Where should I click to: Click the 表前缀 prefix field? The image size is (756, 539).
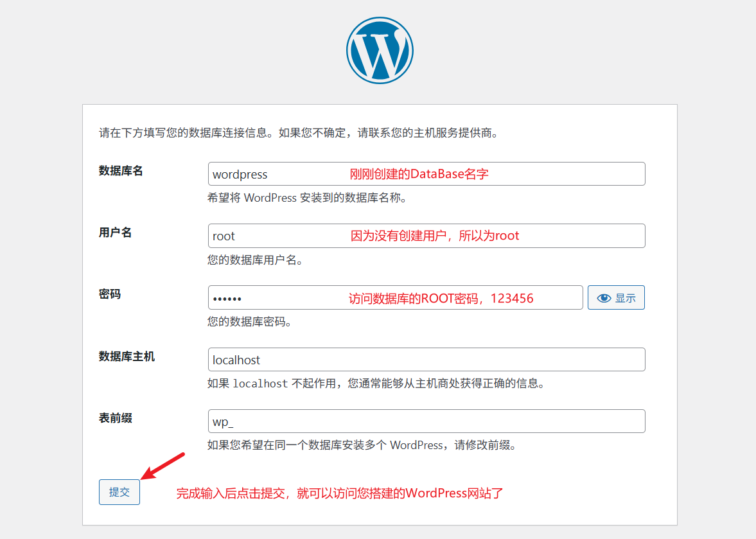[426, 421]
